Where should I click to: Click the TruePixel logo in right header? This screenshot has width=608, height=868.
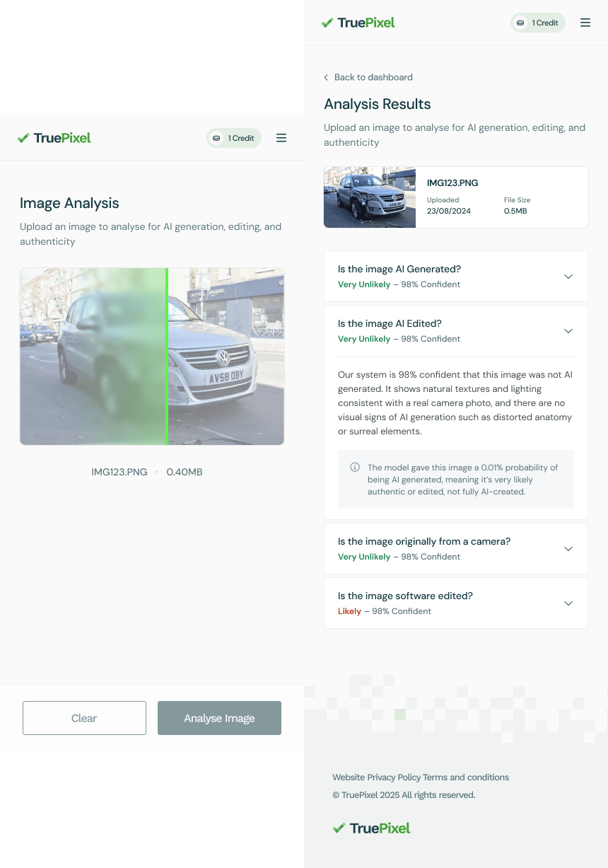(358, 23)
